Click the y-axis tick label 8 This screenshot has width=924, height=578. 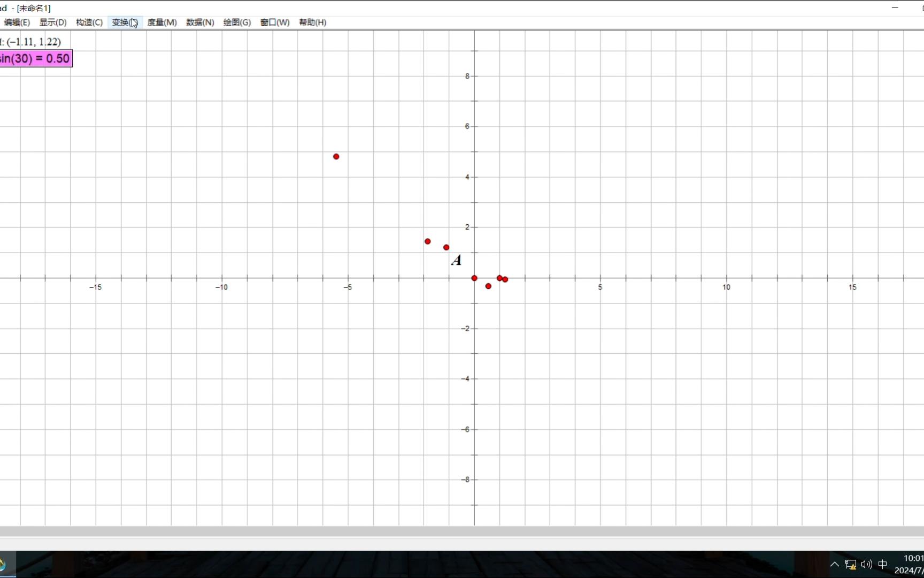coord(467,77)
